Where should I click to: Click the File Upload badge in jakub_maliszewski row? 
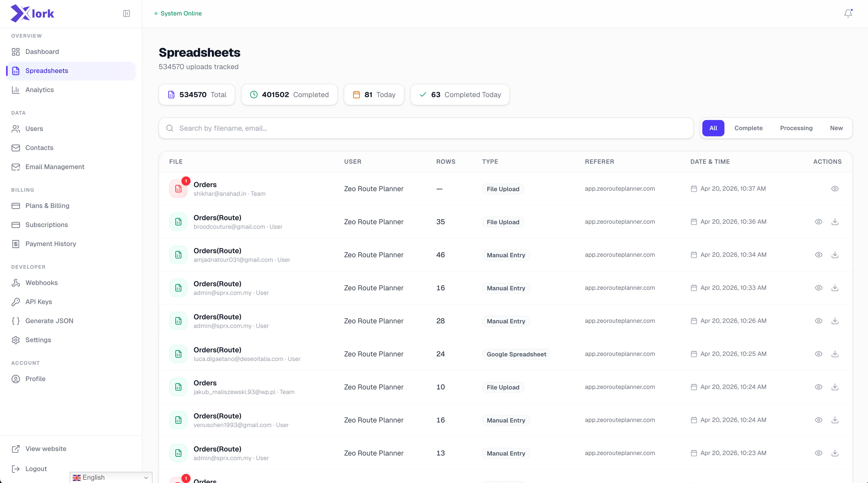503,387
